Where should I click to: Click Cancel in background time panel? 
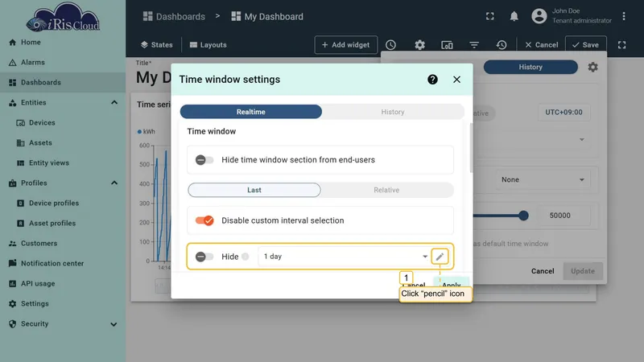pyautogui.click(x=543, y=271)
